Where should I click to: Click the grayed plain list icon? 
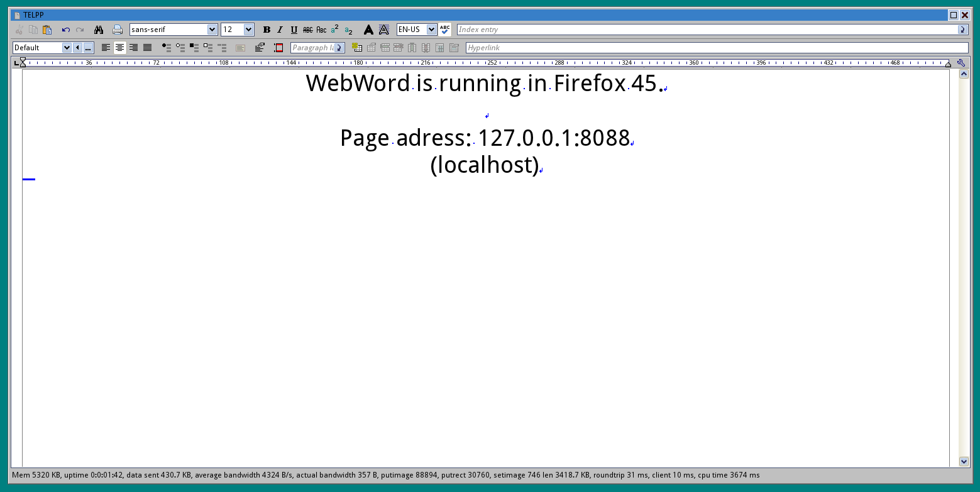(222, 48)
